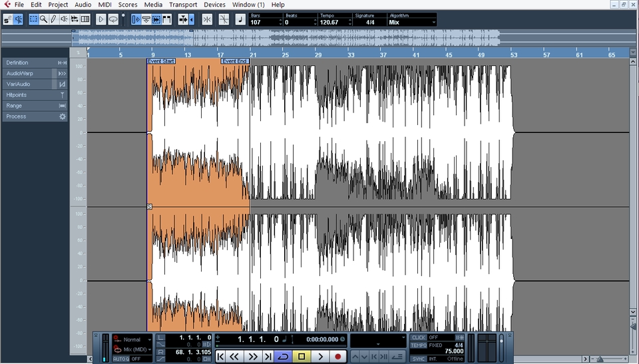Open the Transport menu
This screenshot has height=364, width=639.
(x=182, y=5)
